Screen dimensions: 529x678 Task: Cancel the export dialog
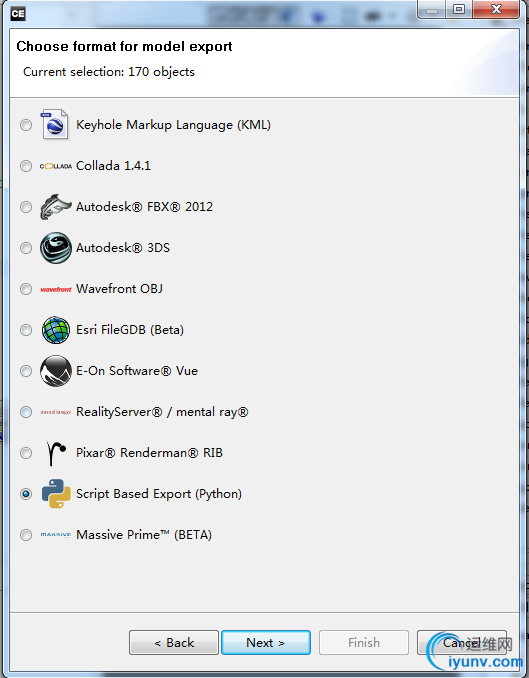(462, 643)
